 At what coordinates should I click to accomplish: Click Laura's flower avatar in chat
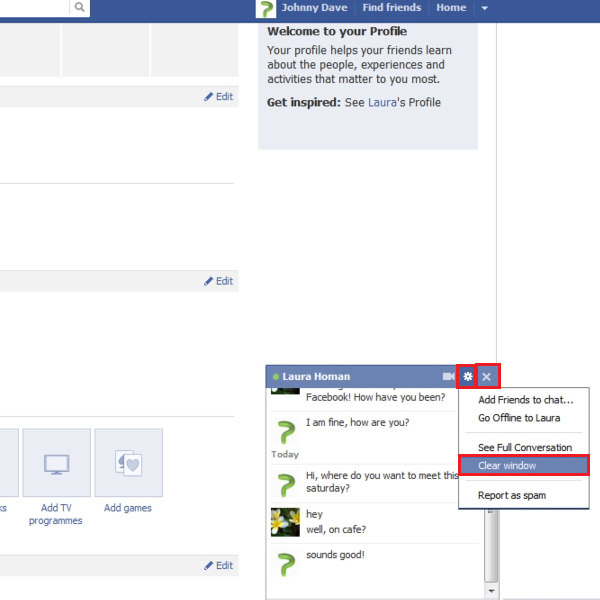click(x=285, y=522)
